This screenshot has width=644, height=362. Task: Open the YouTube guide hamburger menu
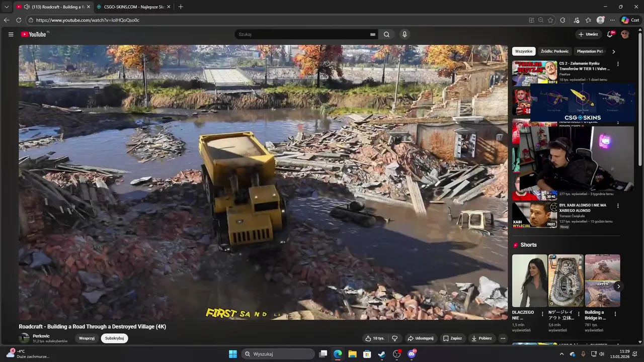coord(11,34)
